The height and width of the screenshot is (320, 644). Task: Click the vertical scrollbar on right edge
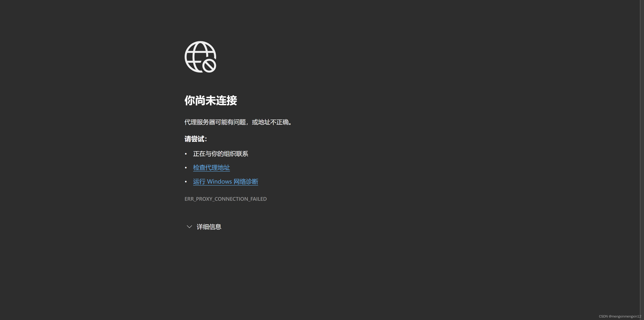pos(642,160)
